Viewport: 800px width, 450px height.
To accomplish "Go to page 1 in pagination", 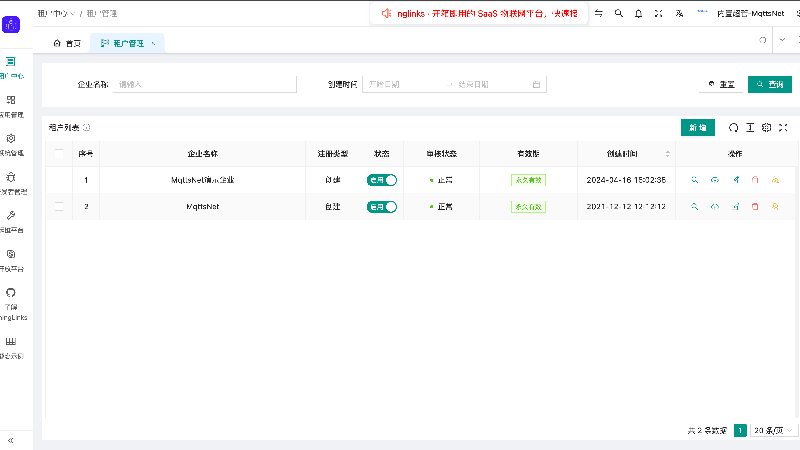I will coord(740,431).
